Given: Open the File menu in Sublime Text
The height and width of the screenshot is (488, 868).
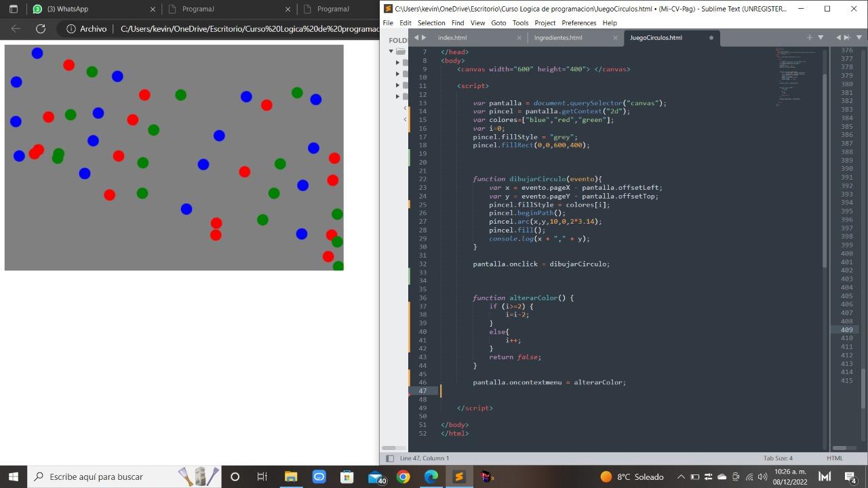Looking at the screenshot, I should coord(388,23).
